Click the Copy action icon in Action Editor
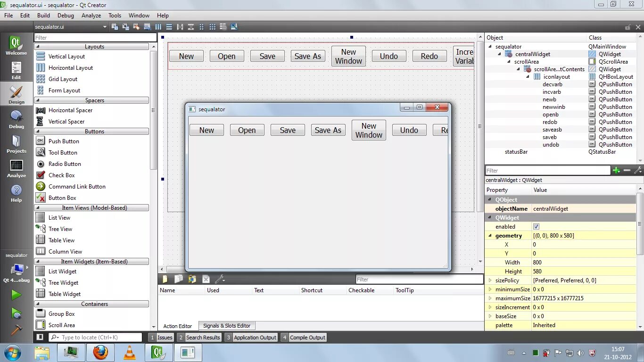Image resolution: width=644 pixels, height=362 pixels. [x=179, y=279]
